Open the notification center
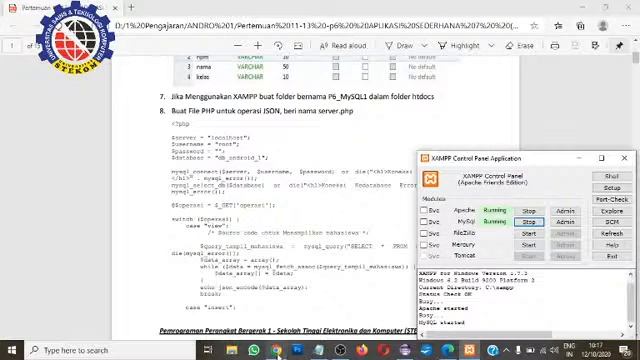Viewport: 640px width, 360px height. pos(624,350)
